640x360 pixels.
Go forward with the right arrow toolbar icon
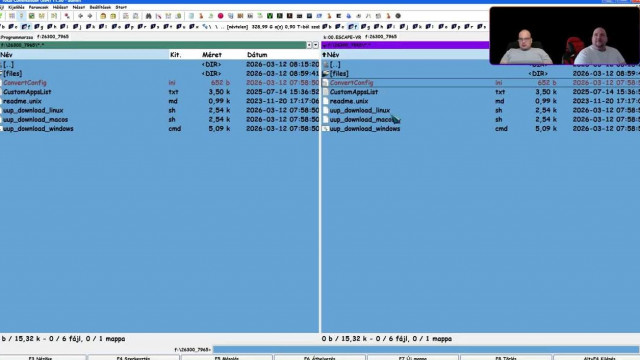(x=90, y=16)
